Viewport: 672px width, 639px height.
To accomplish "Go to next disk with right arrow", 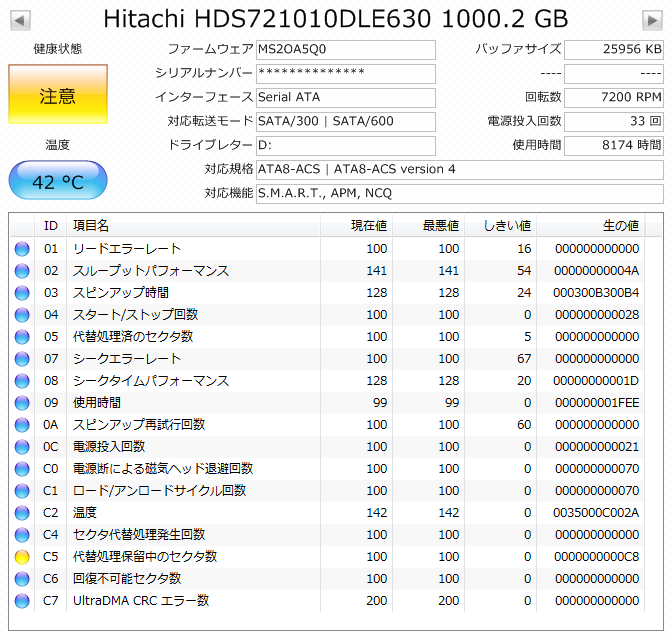I will click(x=652, y=20).
